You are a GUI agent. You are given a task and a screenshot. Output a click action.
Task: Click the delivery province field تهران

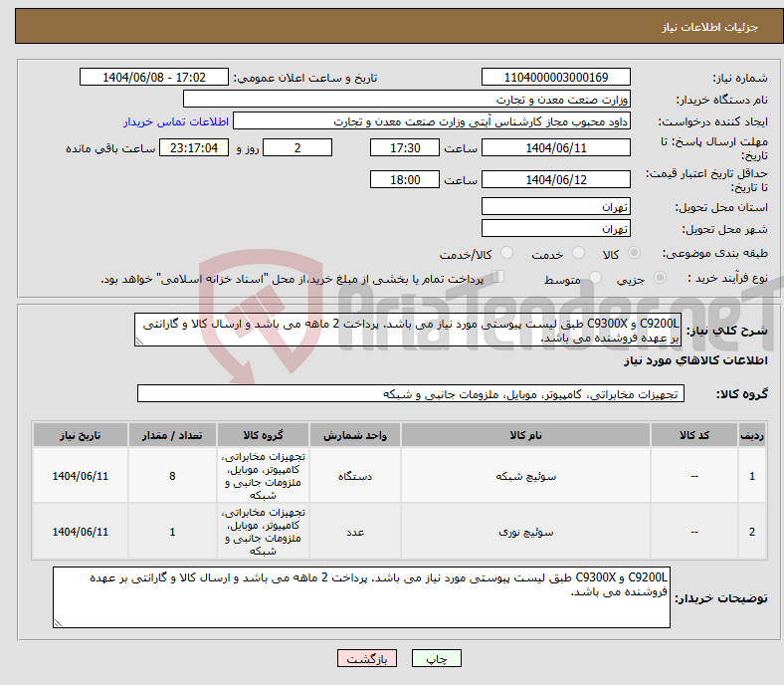555,206
